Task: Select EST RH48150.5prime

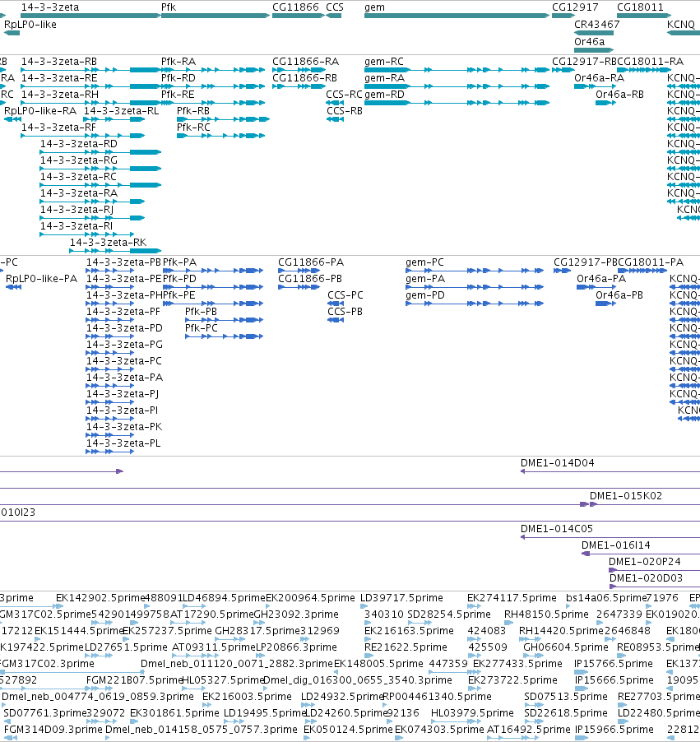Action: (x=546, y=614)
